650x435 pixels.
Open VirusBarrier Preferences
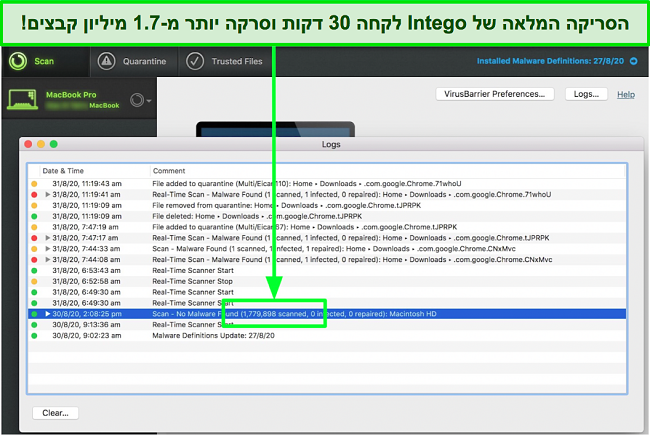(495, 94)
